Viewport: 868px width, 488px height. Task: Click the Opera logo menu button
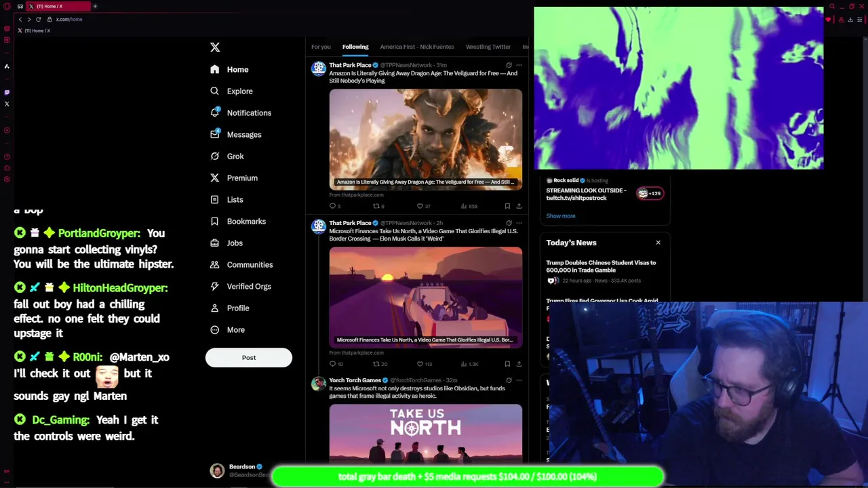(7, 6)
